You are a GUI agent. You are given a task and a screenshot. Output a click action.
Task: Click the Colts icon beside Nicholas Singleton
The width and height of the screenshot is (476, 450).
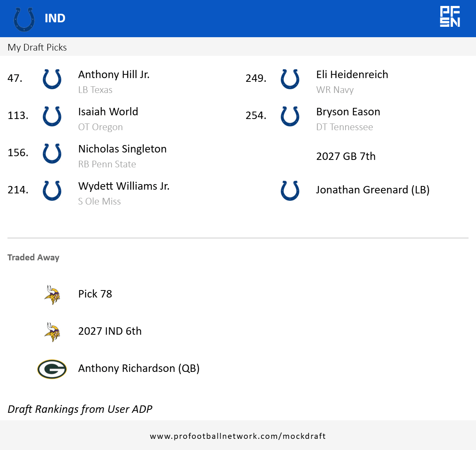click(52, 153)
